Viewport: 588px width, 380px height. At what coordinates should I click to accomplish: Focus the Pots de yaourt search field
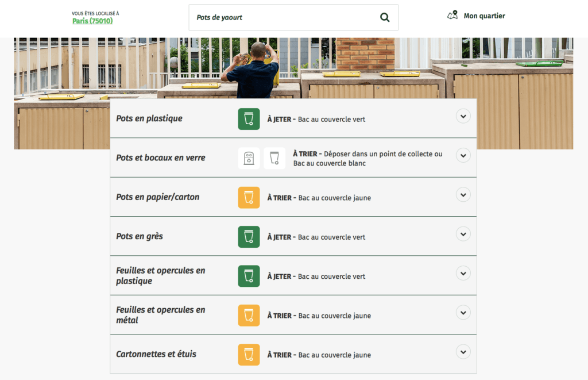coord(293,17)
